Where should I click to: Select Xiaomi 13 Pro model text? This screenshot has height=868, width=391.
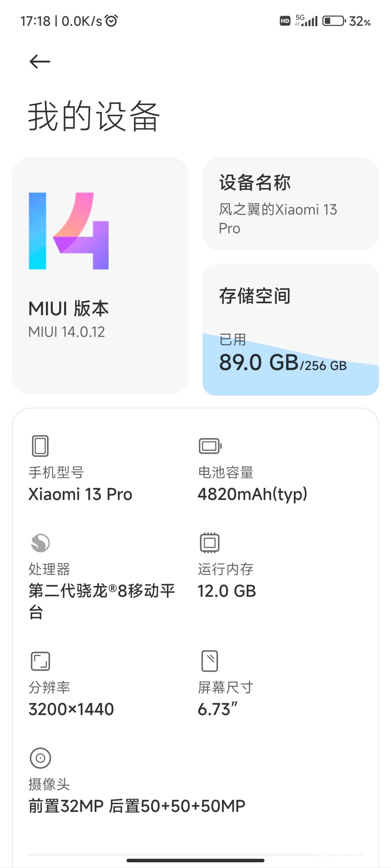click(x=80, y=494)
